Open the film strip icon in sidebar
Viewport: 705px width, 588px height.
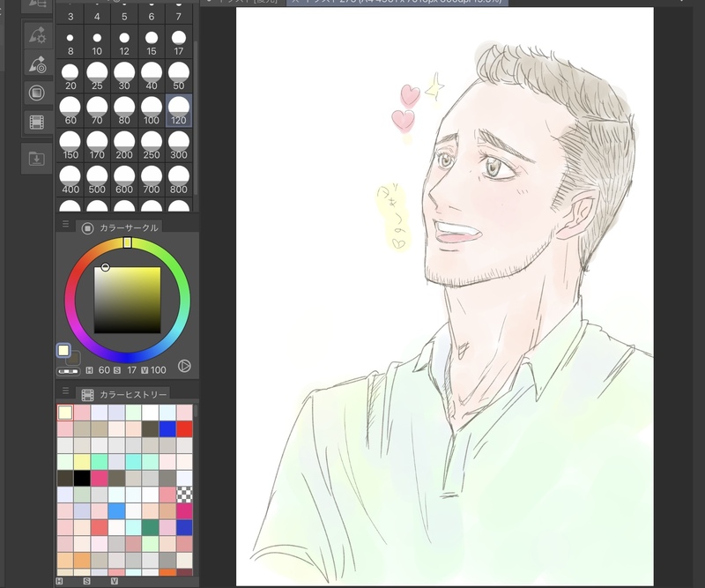pyautogui.click(x=37, y=122)
